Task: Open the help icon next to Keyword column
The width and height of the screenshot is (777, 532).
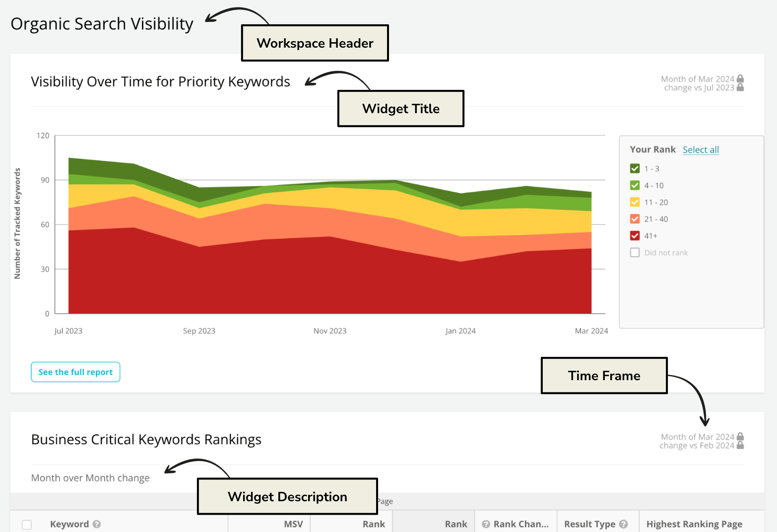Action: pyautogui.click(x=97, y=524)
